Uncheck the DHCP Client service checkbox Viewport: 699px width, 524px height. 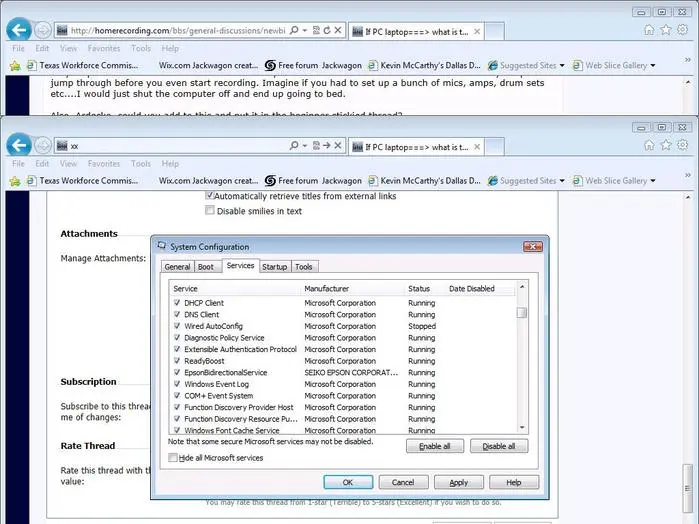(177, 303)
